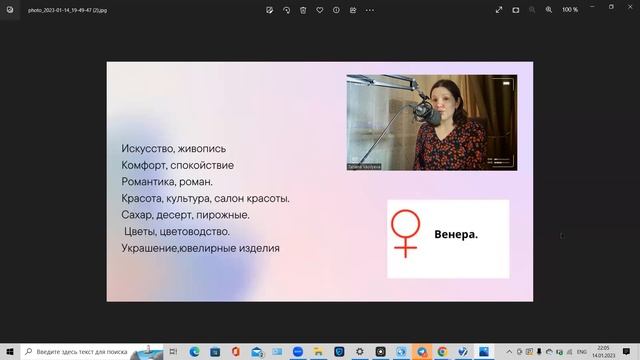640x360 pixels.
Task: Click the red Venus symbol
Action: (x=405, y=234)
